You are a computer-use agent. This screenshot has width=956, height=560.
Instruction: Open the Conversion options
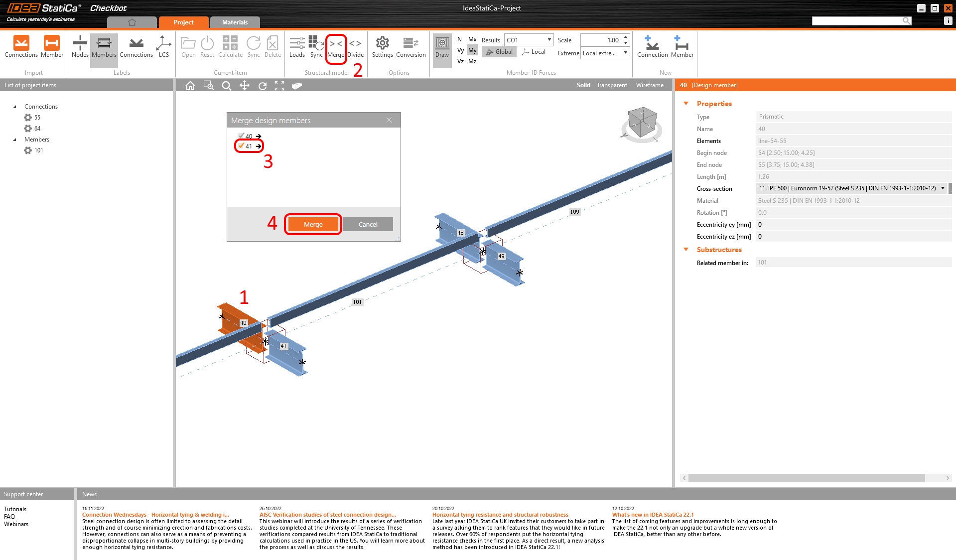[411, 46]
